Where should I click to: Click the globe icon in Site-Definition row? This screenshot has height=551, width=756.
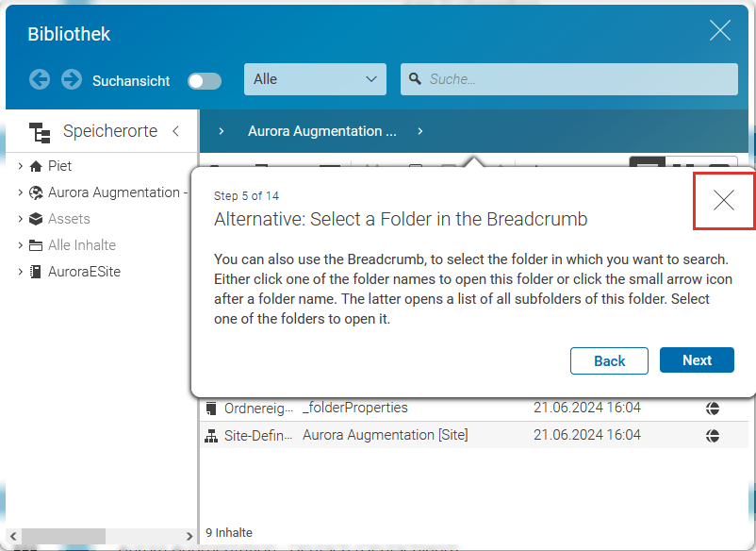[x=714, y=435]
